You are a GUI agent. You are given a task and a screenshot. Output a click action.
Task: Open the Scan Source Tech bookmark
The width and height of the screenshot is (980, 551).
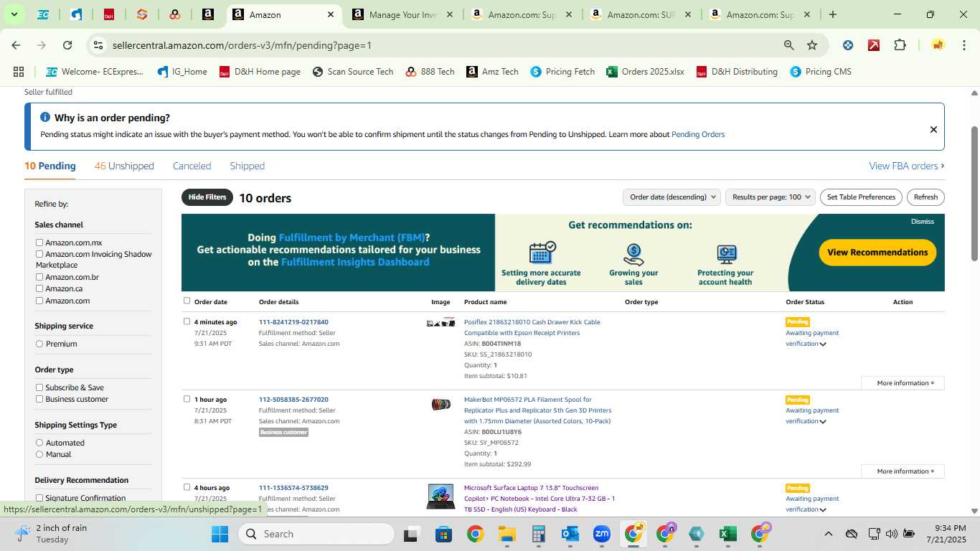pos(353,72)
